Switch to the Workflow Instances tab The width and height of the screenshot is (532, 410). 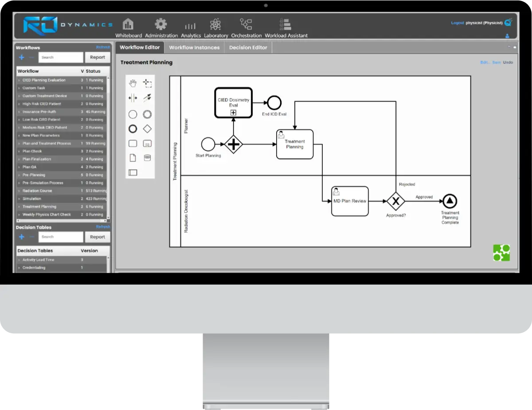194,47
